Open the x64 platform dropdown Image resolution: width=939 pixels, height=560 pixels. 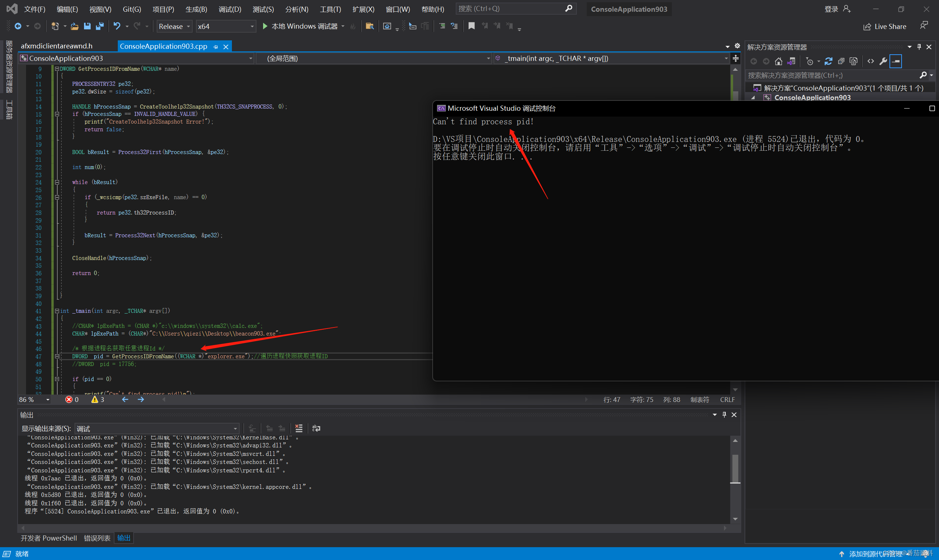coord(225,26)
